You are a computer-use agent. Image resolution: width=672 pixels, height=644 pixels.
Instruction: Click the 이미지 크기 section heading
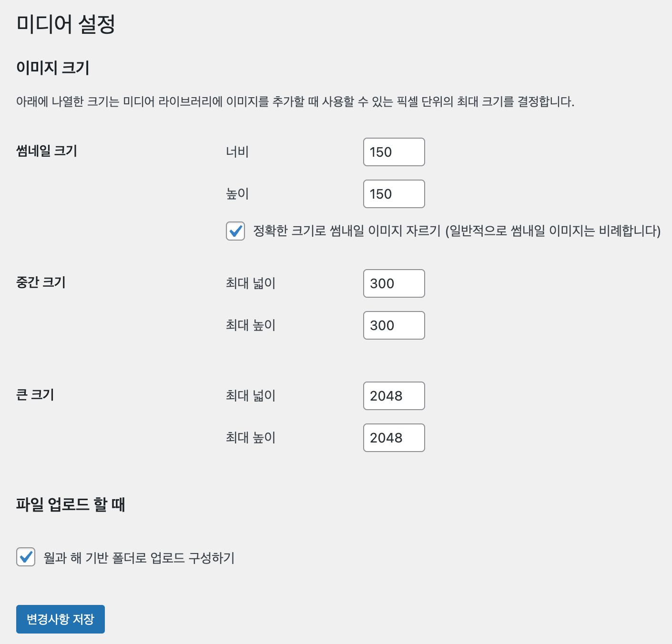[x=53, y=67]
